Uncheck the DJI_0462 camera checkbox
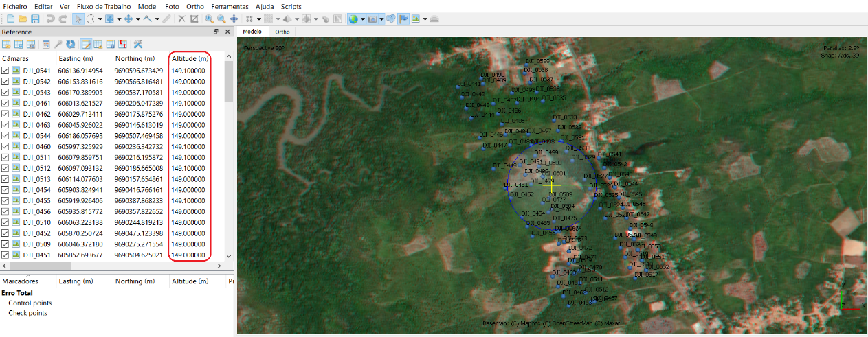 5,114
